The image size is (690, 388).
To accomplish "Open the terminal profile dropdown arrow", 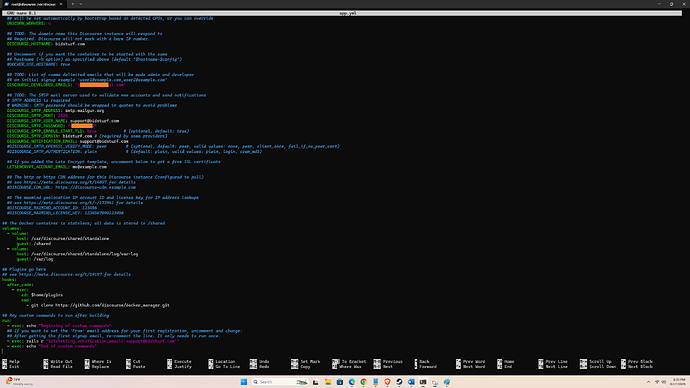I will [x=81, y=4].
